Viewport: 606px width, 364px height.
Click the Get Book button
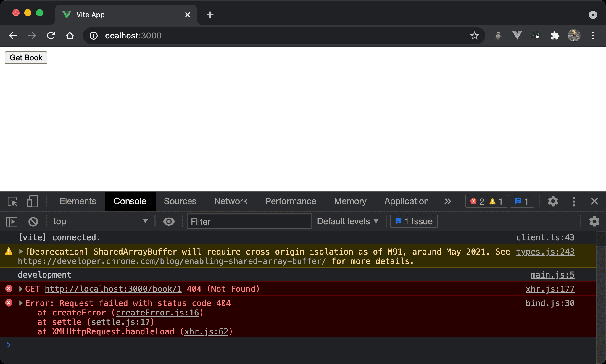(x=26, y=58)
